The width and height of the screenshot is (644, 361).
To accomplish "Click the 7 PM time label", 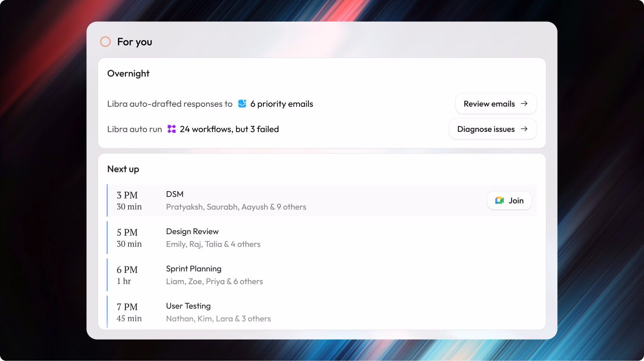I will pyautogui.click(x=127, y=307).
